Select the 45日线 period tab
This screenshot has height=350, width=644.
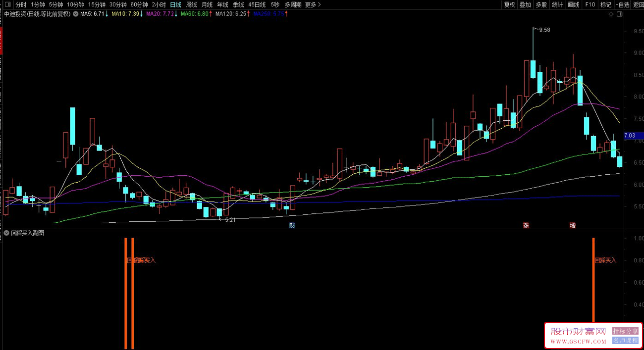pyautogui.click(x=257, y=4)
